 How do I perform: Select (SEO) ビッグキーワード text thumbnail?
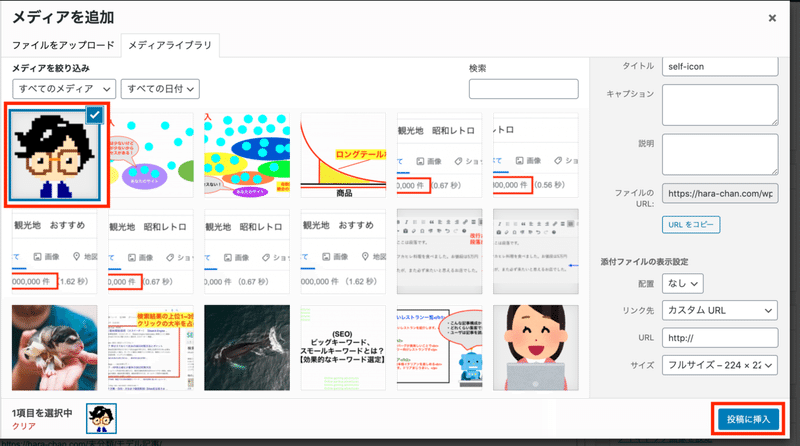343,348
